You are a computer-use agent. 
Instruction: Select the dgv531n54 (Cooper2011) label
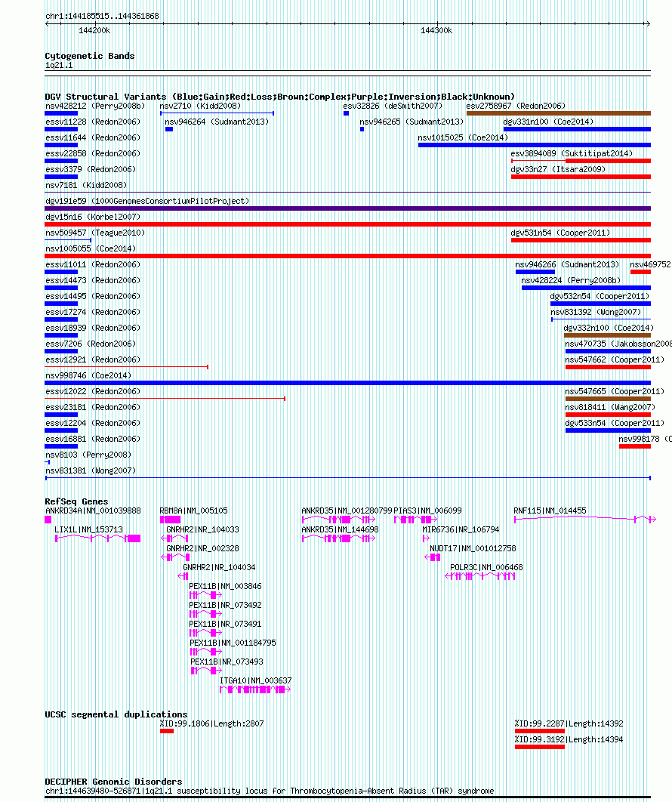click(560, 233)
